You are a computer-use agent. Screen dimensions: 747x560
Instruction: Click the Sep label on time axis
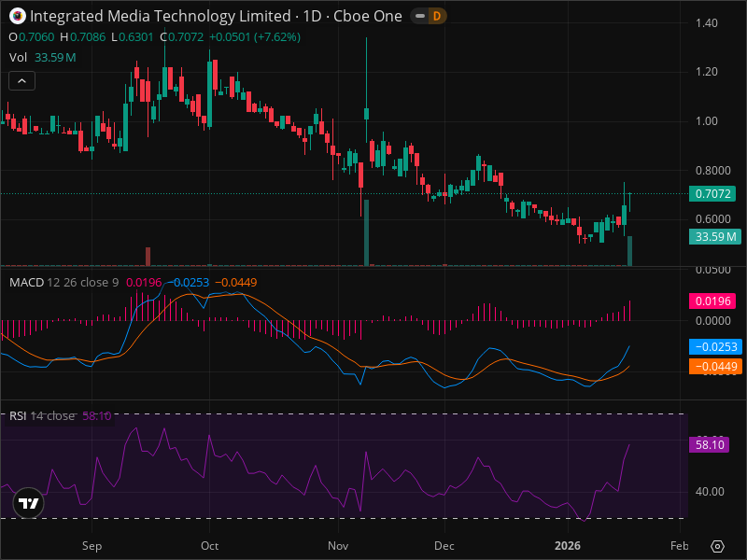coord(92,546)
